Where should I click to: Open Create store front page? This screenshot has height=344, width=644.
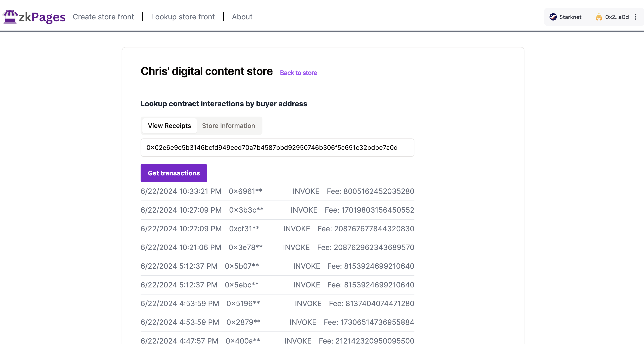point(103,17)
